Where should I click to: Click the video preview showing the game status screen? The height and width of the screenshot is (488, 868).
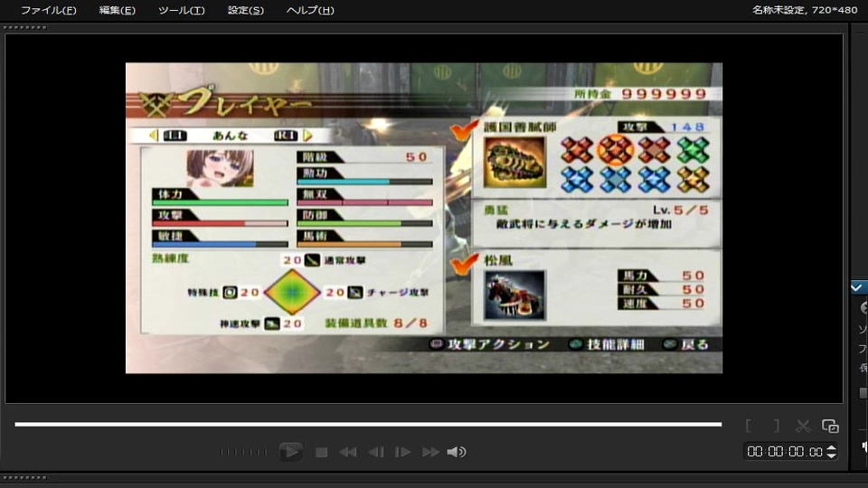tap(424, 218)
